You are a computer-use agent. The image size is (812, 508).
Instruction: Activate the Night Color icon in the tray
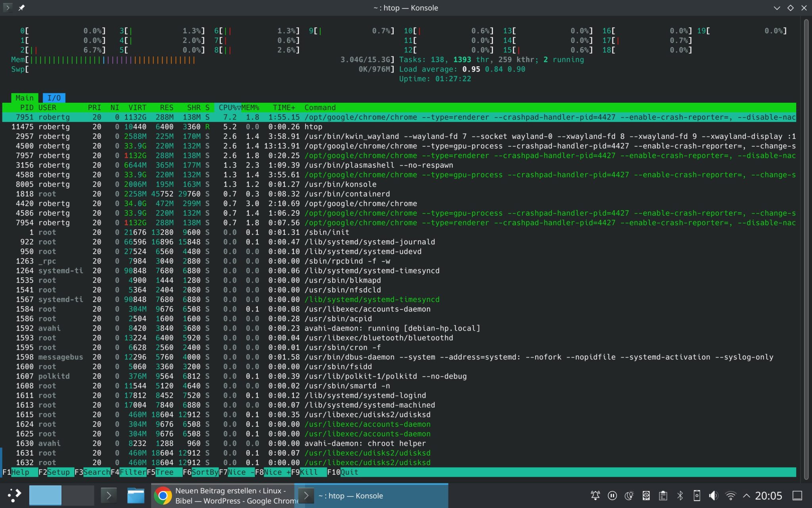click(630, 495)
